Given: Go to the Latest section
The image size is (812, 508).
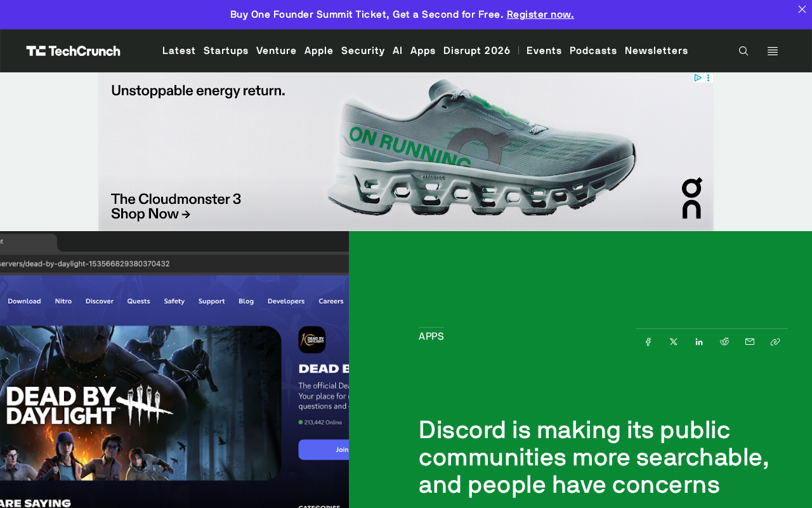Looking at the screenshot, I should coord(179,51).
